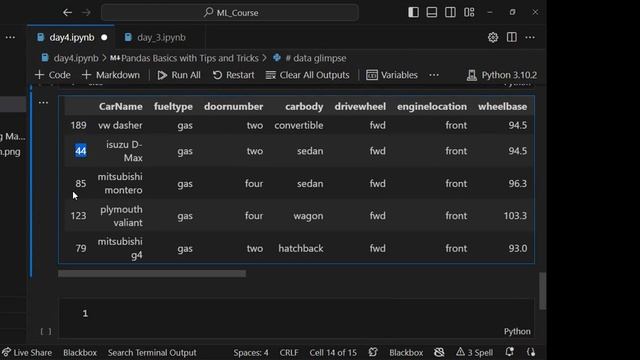Screen dimensions: 640x360
Task: Click the vertical notebook scrollbar thumb
Action: [x=542, y=291]
